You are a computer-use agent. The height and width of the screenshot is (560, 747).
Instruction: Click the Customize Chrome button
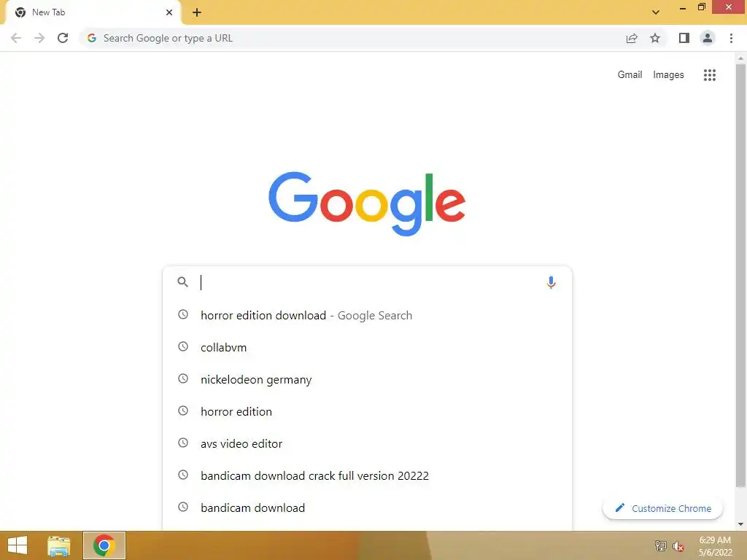(x=662, y=508)
